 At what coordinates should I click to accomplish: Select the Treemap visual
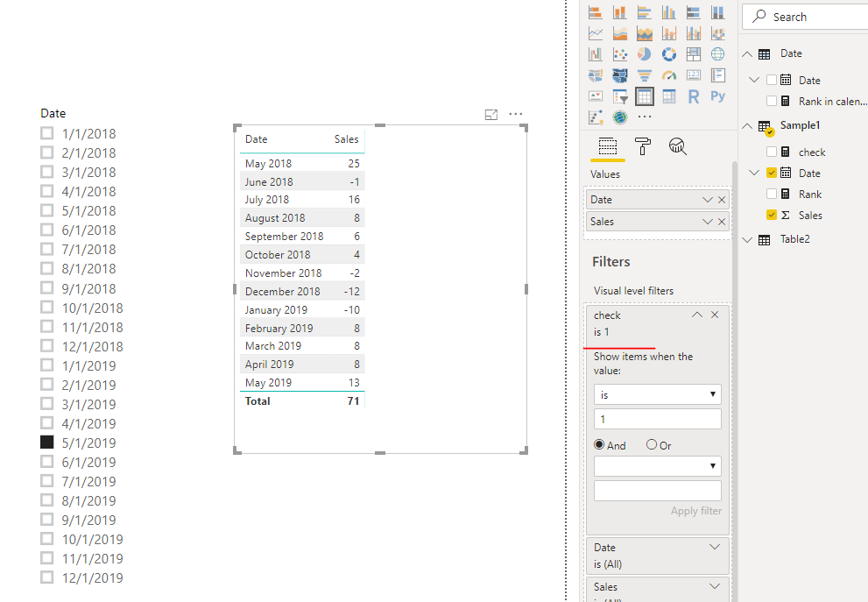click(693, 54)
